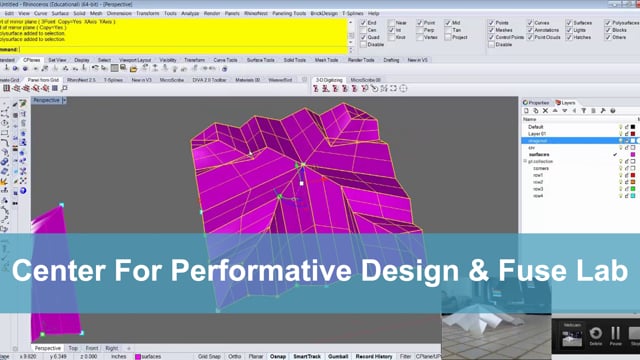Click the blue square icon in Panel from Grid toolbar
This screenshot has width=640, height=360.
[x=55, y=88]
